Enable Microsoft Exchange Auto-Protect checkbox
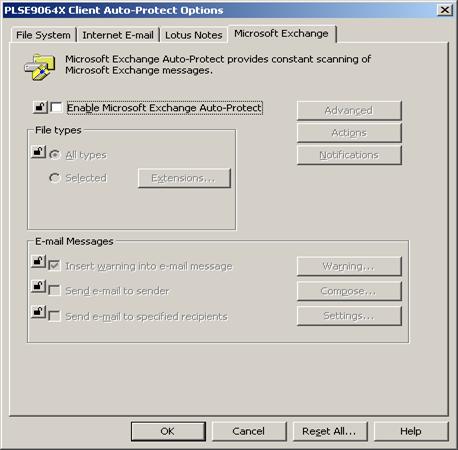The height and width of the screenshot is (450, 458). 56,107
